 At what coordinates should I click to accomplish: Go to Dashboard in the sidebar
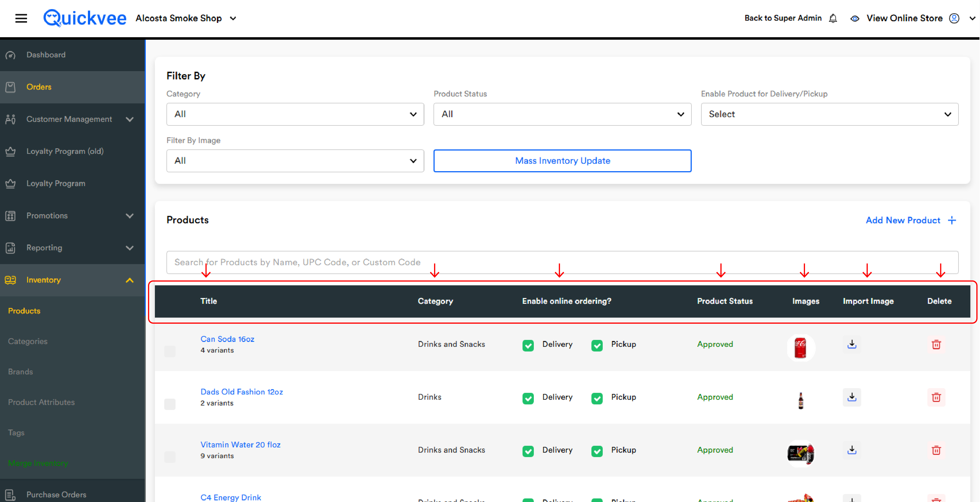coord(46,55)
